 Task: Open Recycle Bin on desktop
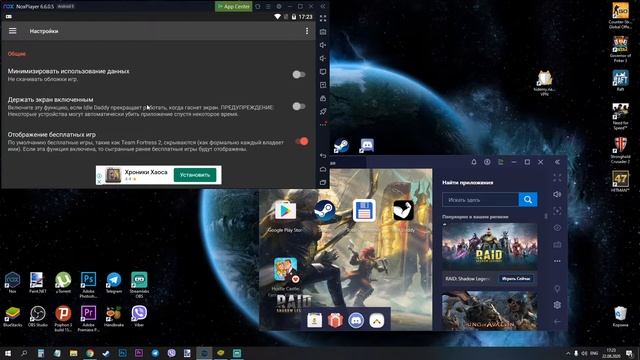pos(620,316)
